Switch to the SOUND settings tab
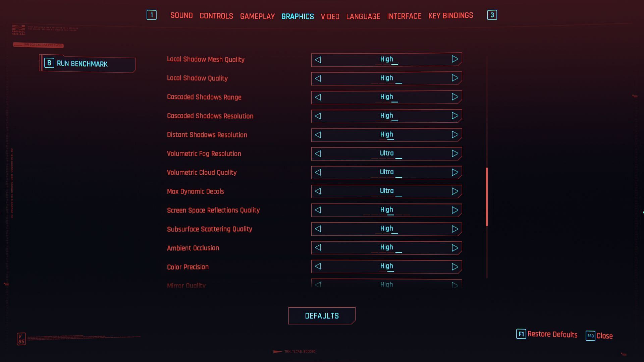Image resolution: width=644 pixels, height=362 pixels. tap(181, 15)
